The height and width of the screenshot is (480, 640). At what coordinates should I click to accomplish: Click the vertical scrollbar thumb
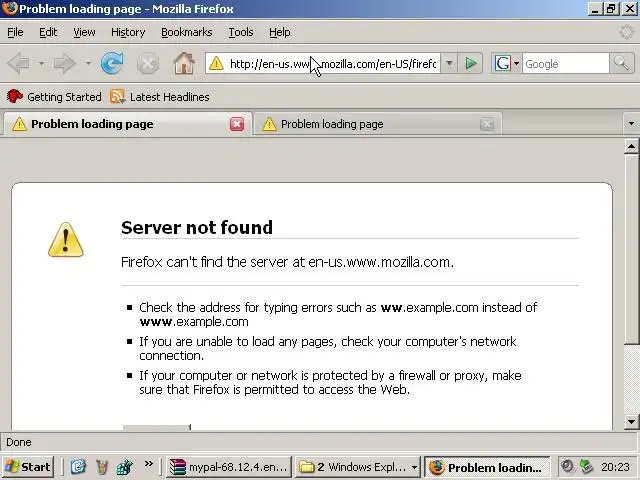click(631, 249)
